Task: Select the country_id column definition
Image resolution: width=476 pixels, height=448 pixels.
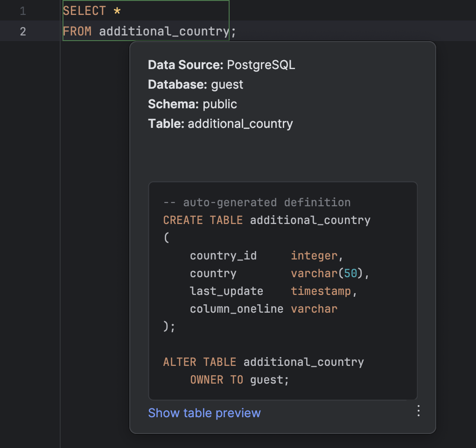Action: (223, 255)
